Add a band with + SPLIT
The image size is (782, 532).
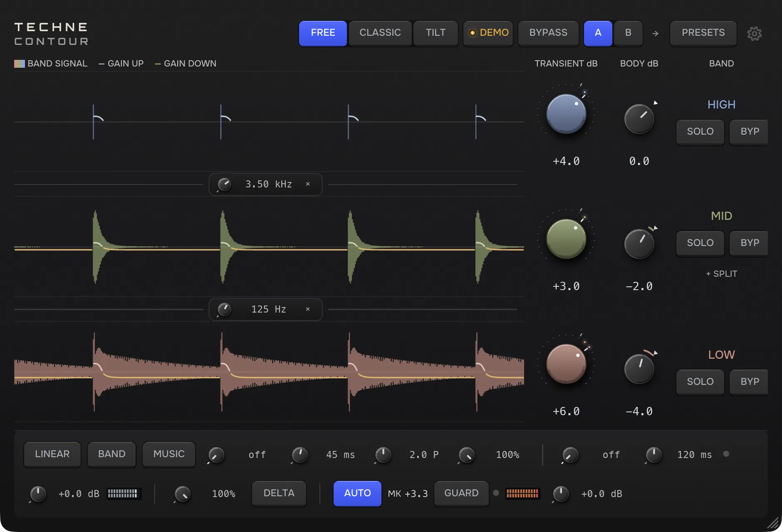click(x=721, y=274)
